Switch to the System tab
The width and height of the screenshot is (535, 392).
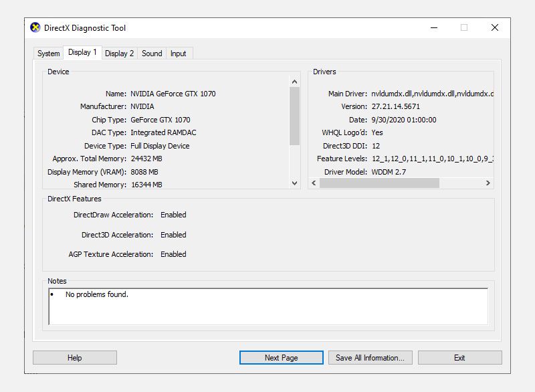[x=47, y=54]
